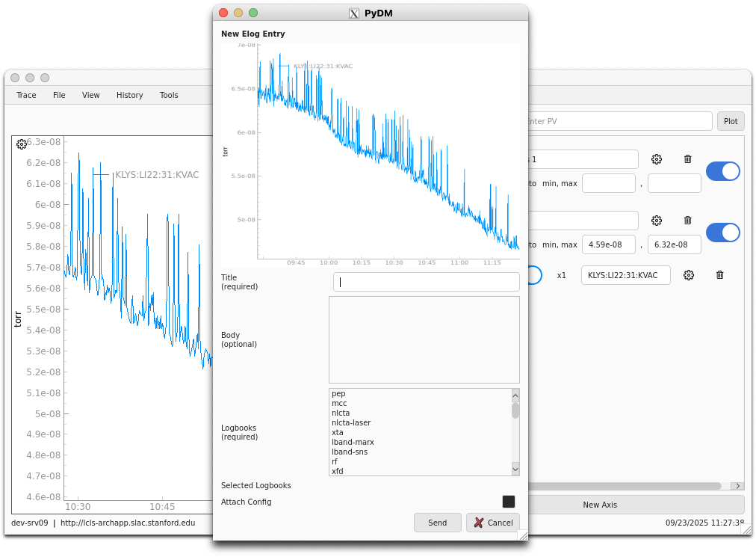Image resolution: width=756 pixels, height=557 pixels.
Task: Focus the Title required text field
Action: [427, 282]
